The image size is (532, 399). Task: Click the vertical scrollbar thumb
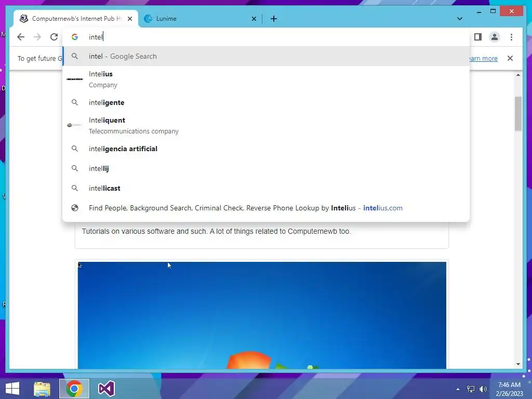[518, 114]
